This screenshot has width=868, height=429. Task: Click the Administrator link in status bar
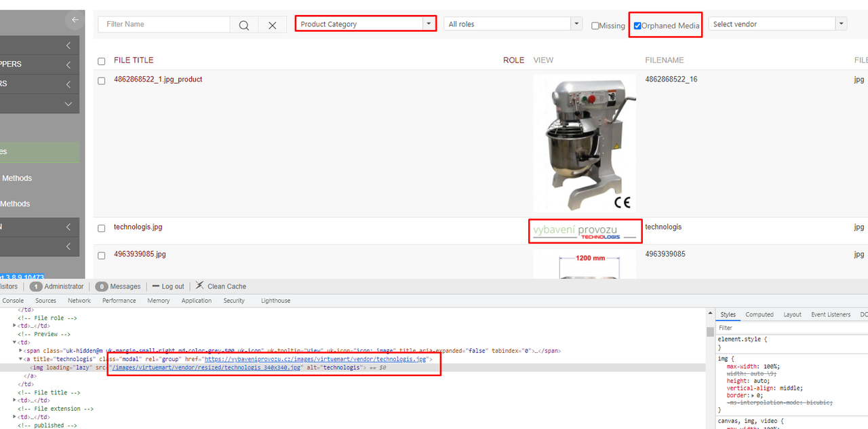point(64,286)
